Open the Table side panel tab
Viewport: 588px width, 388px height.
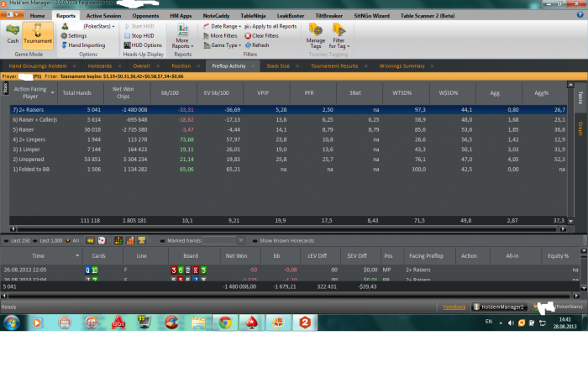(x=580, y=97)
